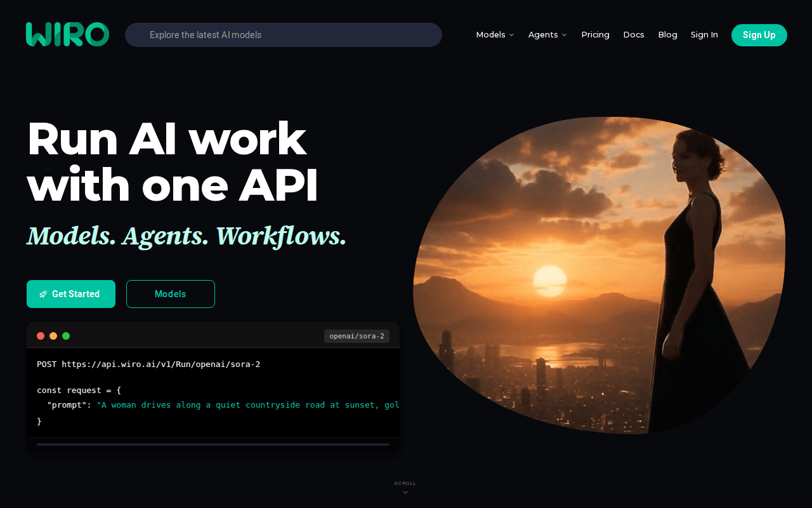Click the 'Models. Agents. Workflows.' tagline
Image resolution: width=812 pixels, height=508 pixels.
point(187,236)
